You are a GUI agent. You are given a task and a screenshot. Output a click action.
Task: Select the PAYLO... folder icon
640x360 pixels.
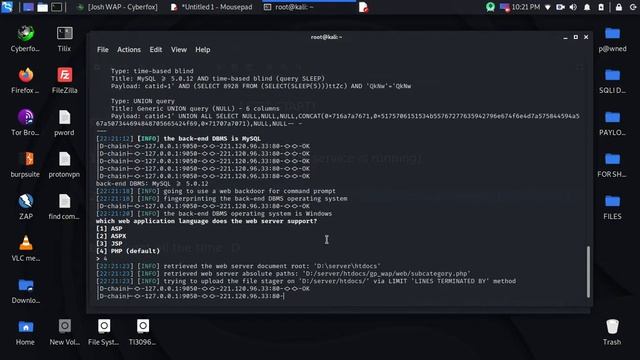[612, 123]
